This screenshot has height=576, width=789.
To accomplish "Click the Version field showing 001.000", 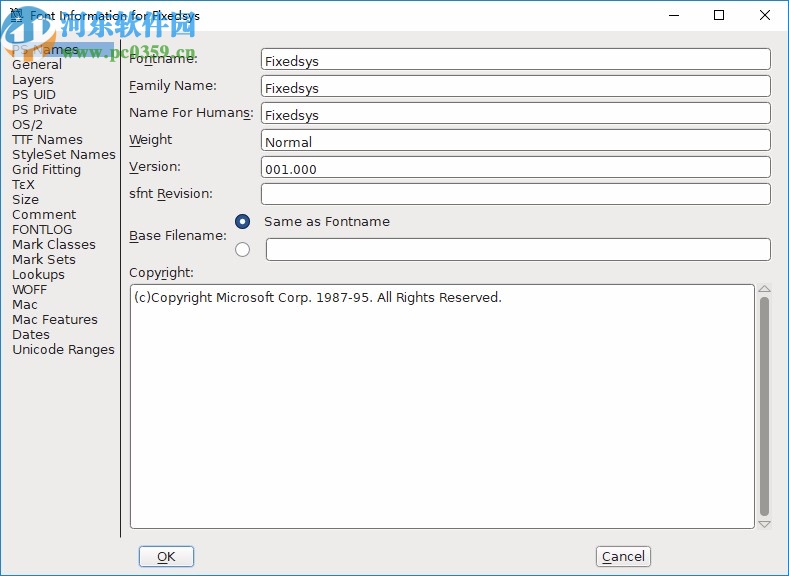I will coord(515,169).
